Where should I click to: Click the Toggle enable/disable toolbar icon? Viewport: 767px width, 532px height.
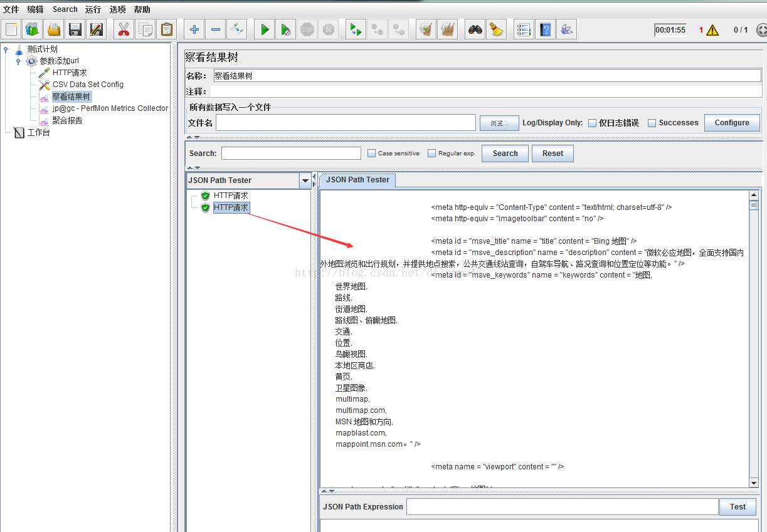[x=237, y=29]
